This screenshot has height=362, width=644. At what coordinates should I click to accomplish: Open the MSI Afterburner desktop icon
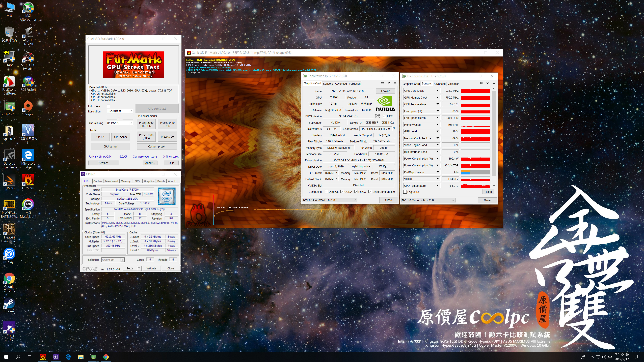click(x=28, y=12)
